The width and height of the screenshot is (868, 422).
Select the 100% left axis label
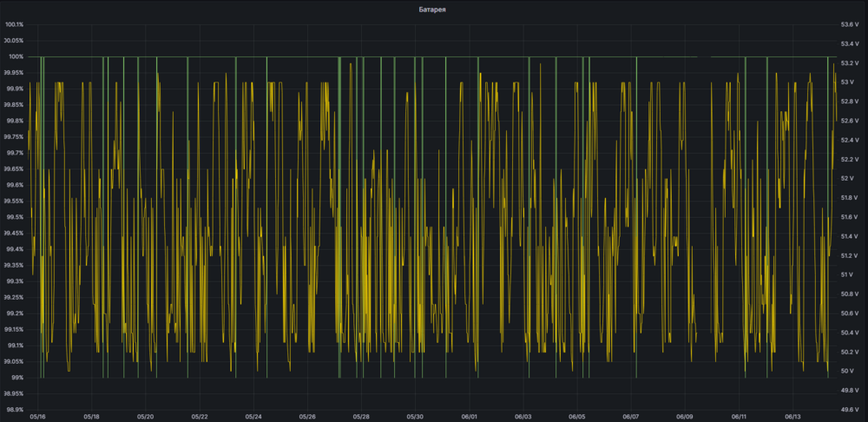click(x=16, y=56)
